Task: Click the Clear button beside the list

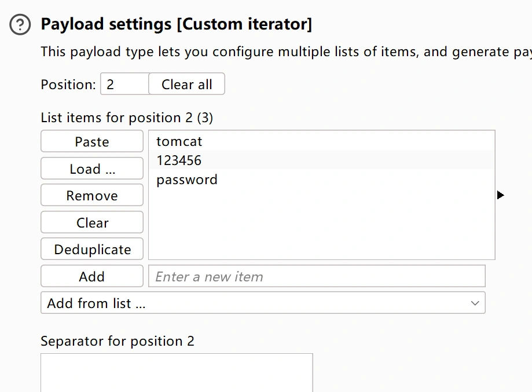Action: point(92,223)
